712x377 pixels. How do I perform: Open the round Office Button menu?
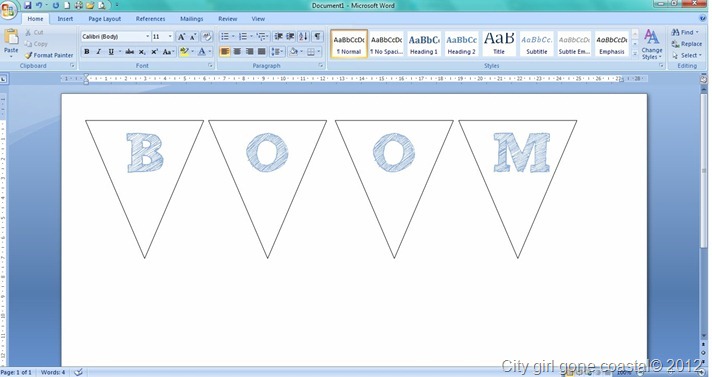tap(8, 10)
